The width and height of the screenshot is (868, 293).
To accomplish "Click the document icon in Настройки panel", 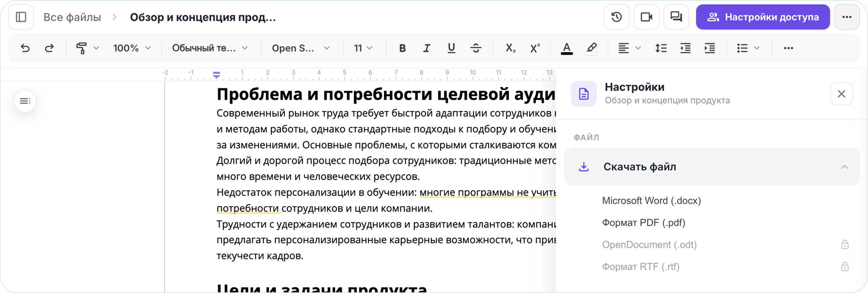I will [x=584, y=94].
